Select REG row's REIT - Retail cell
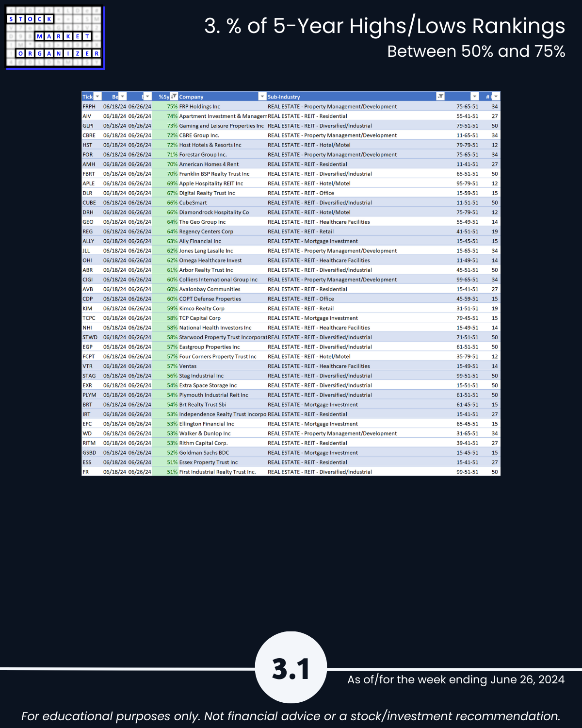This screenshot has height=728, width=582. pyautogui.click(x=356, y=232)
